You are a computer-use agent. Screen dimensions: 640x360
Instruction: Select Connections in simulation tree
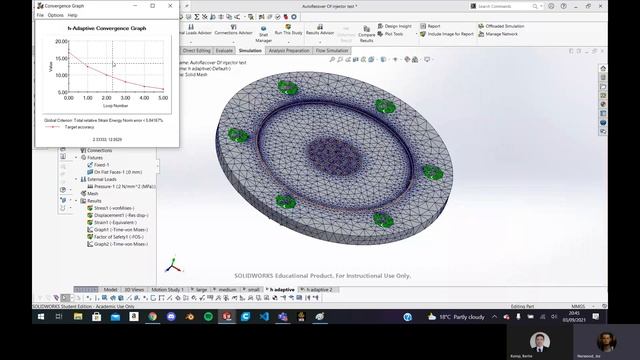coord(96,151)
